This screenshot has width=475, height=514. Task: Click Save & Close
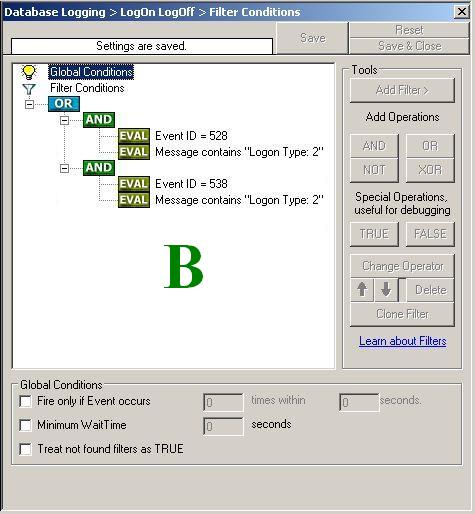(409, 46)
